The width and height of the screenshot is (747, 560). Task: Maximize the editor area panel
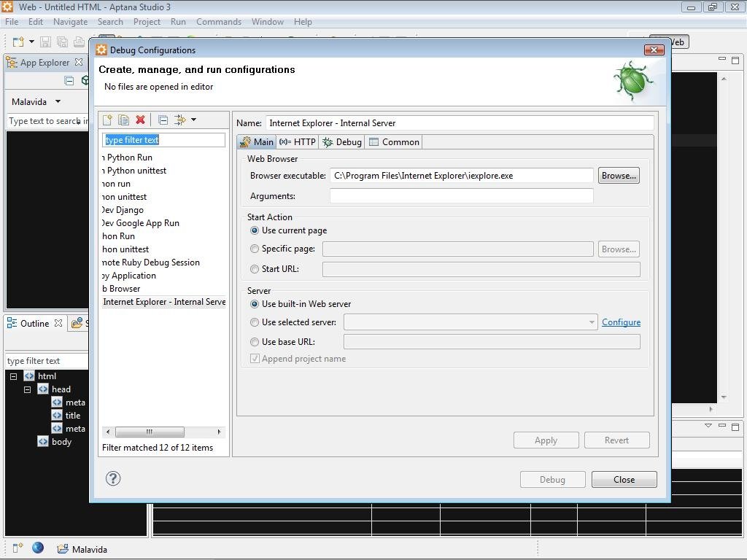[x=735, y=60]
